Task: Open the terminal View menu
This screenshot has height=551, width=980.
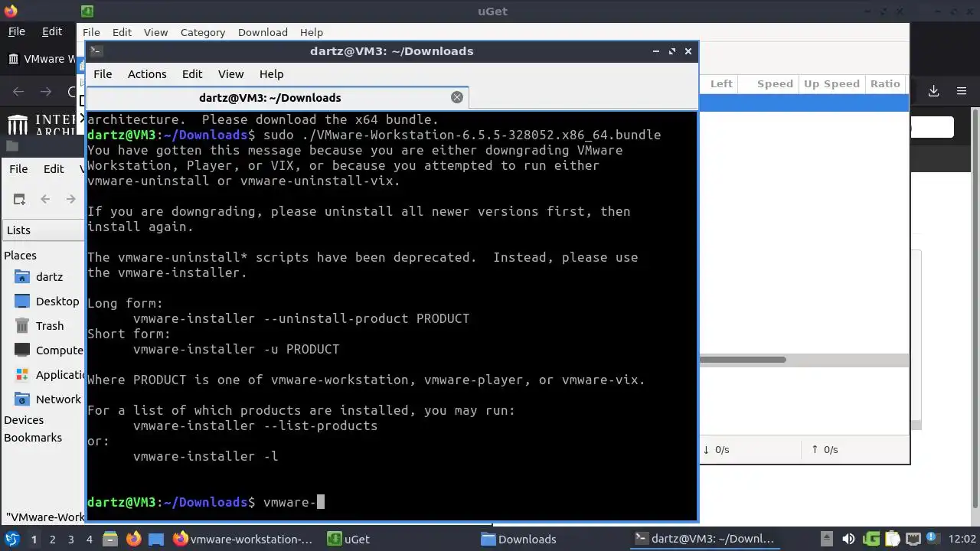Action: point(230,74)
